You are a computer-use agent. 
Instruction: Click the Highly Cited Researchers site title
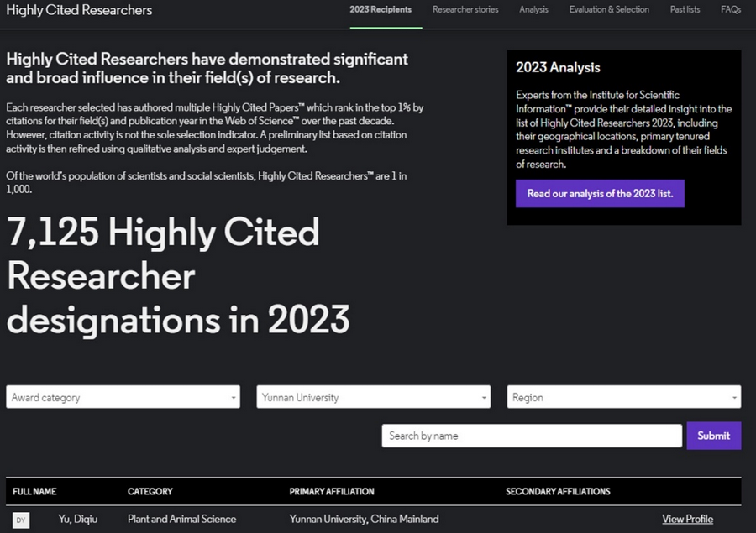79,10
